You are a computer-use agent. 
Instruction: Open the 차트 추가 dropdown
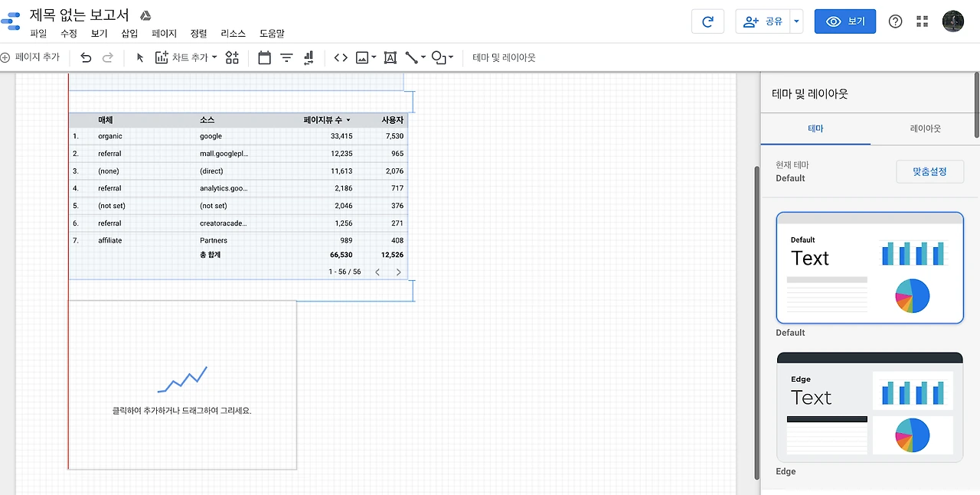click(186, 57)
